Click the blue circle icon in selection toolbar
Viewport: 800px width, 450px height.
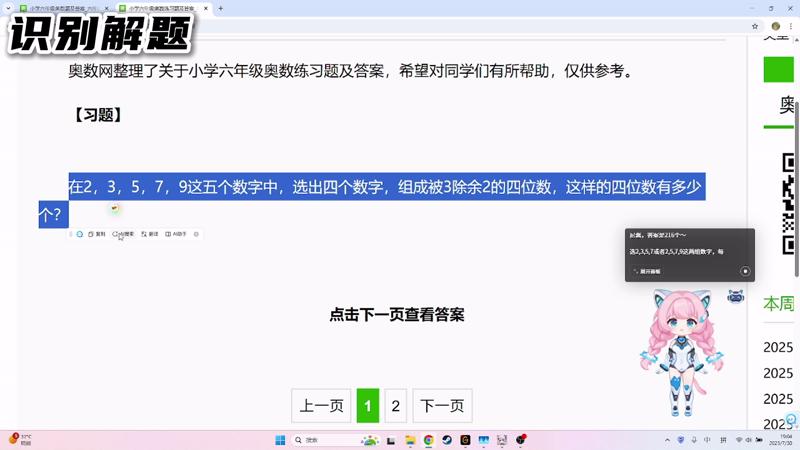(80, 234)
